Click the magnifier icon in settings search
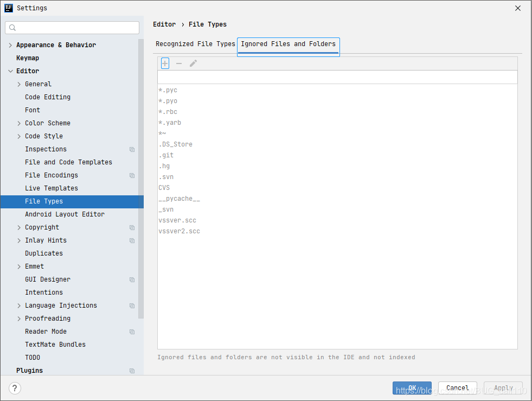The height and width of the screenshot is (401, 532). click(12, 27)
